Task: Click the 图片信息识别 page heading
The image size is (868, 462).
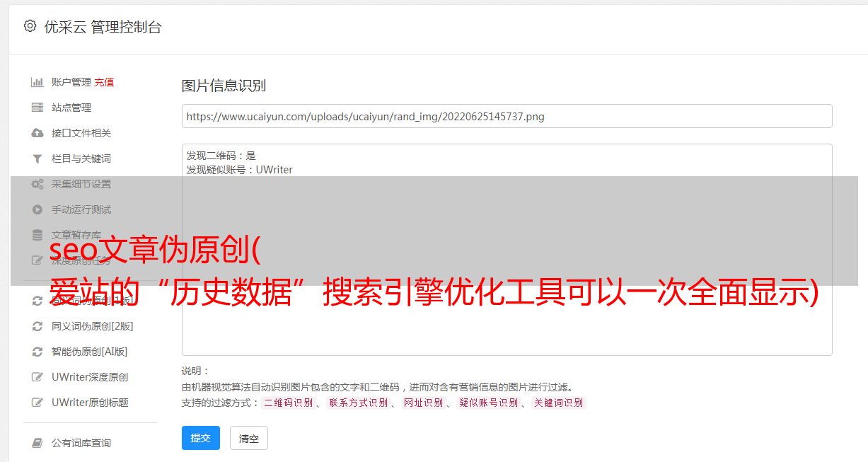Action: pos(224,86)
